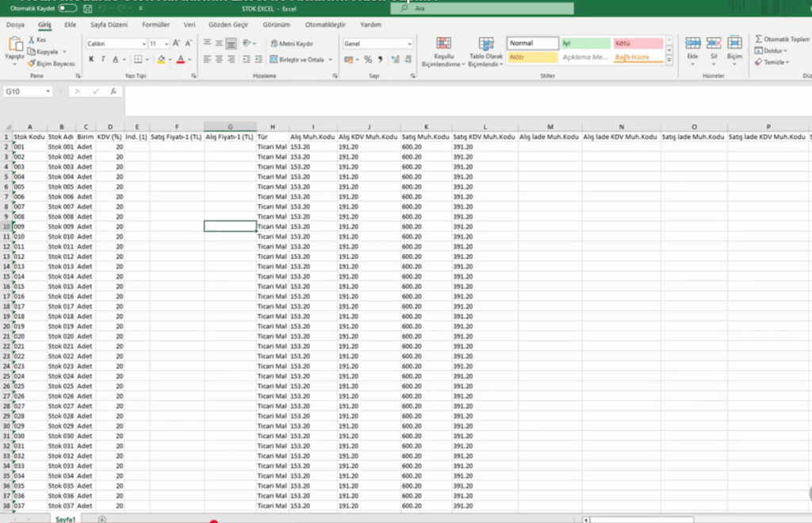Image resolution: width=812 pixels, height=523 pixels.
Task: Expand the cell styles gallery
Action: pos(669,60)
